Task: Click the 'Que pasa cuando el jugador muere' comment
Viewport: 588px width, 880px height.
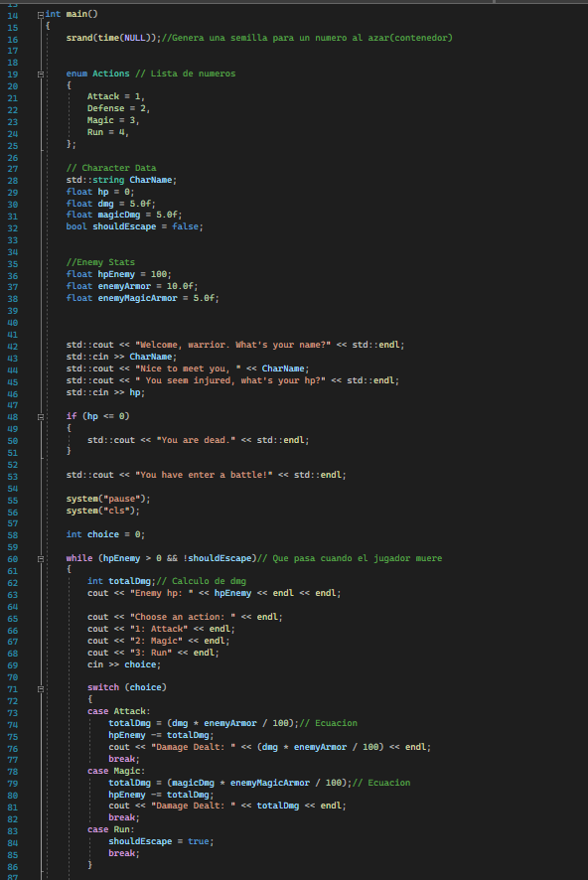Action: coord(358,558)
